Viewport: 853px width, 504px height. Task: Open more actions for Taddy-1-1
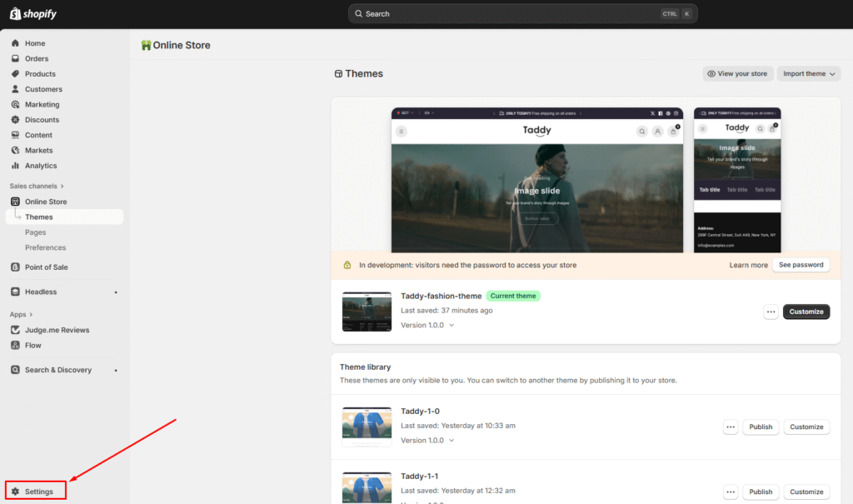tap(731, 492)
